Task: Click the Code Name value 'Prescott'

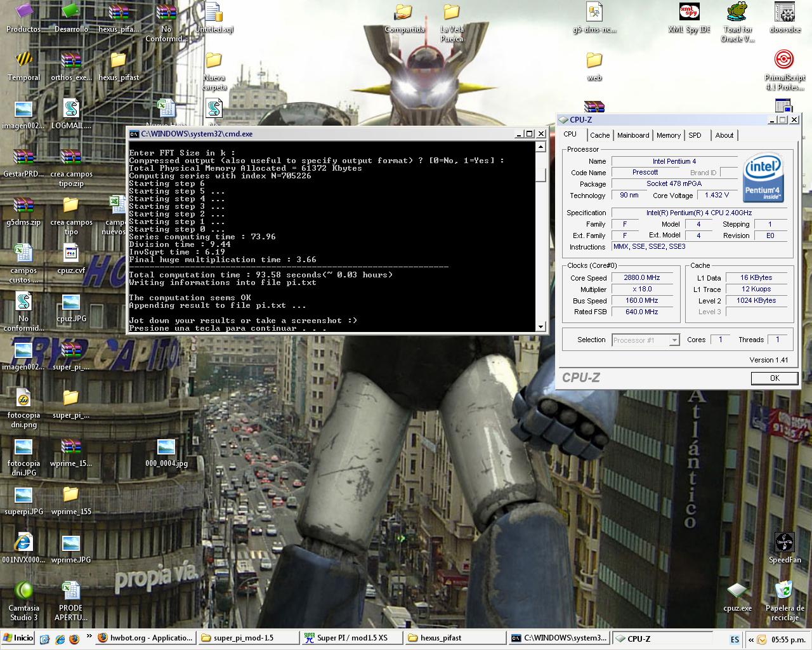Action: click(x=645, y=173)
